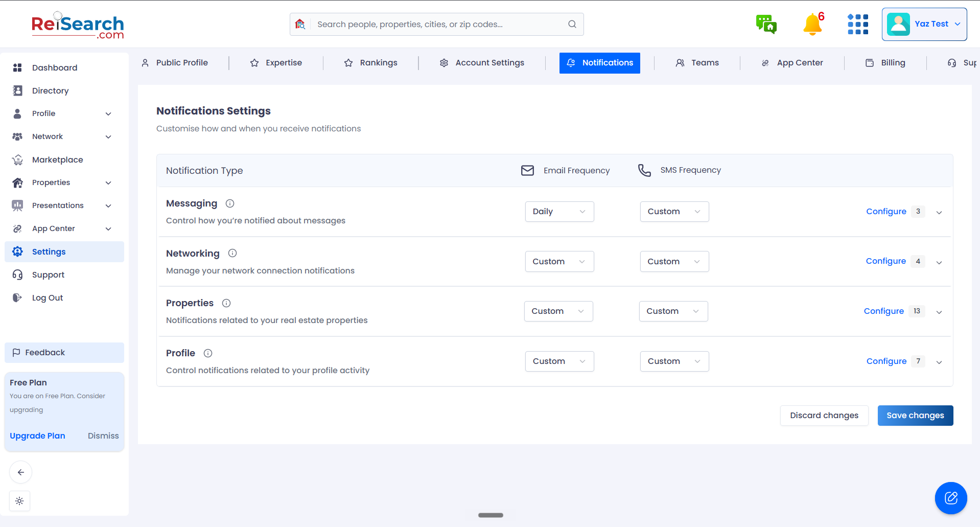The width and height of the screenshot is (980, 527).
Task: Click Save changes button
Action: point(915,416)
